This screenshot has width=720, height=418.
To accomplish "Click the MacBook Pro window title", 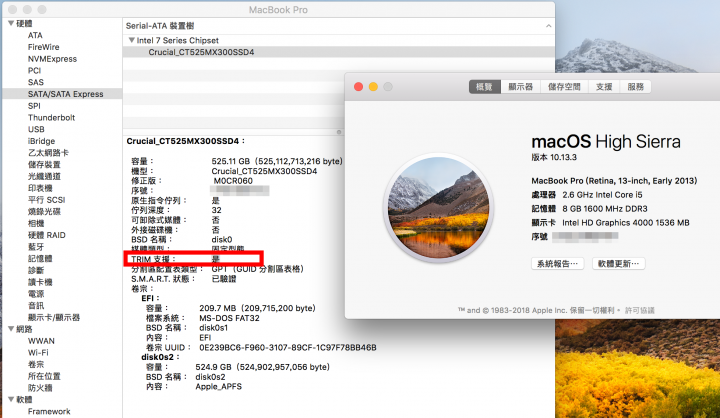I will coord(278,10).
